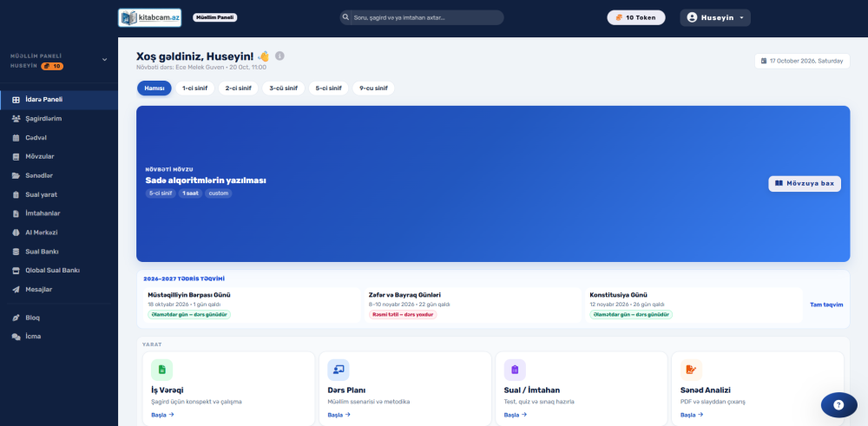Click Başla under Sənəd Analizi

pyautogui.click(x=692, y=415)
